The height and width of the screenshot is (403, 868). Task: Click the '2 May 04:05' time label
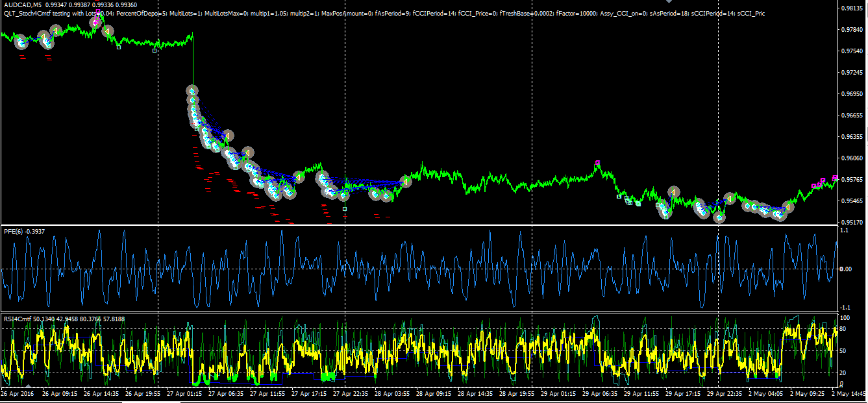766,394
